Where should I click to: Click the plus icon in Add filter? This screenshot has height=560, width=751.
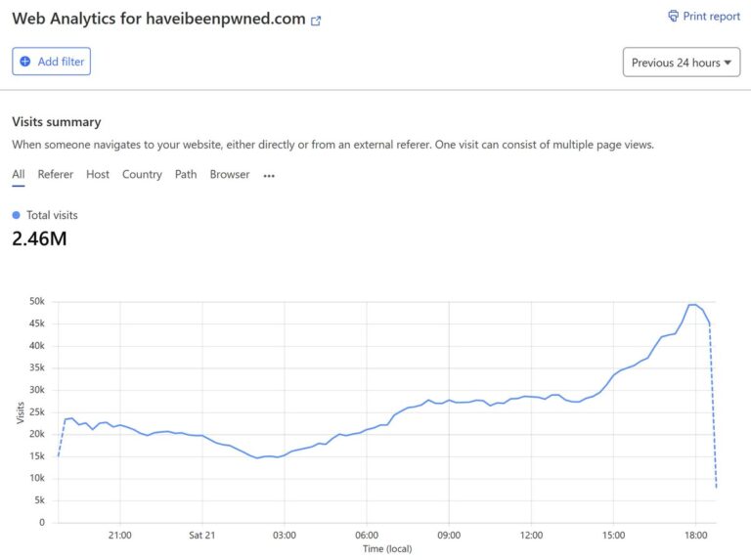click(x=24, y=62)
